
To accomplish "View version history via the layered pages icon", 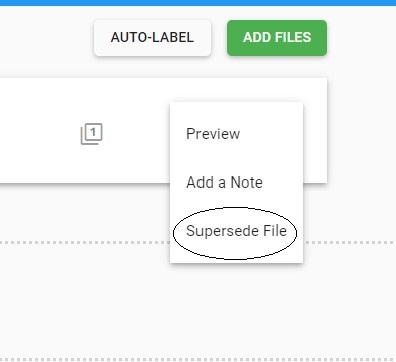I will 92,134.
